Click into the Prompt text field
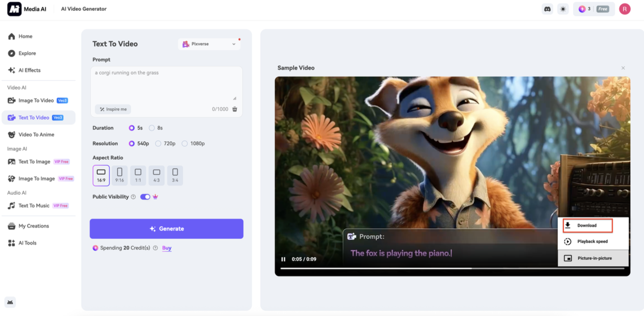The height and width of the screenshot is (316, 644). pyautogui.click(x=166, y=85)
